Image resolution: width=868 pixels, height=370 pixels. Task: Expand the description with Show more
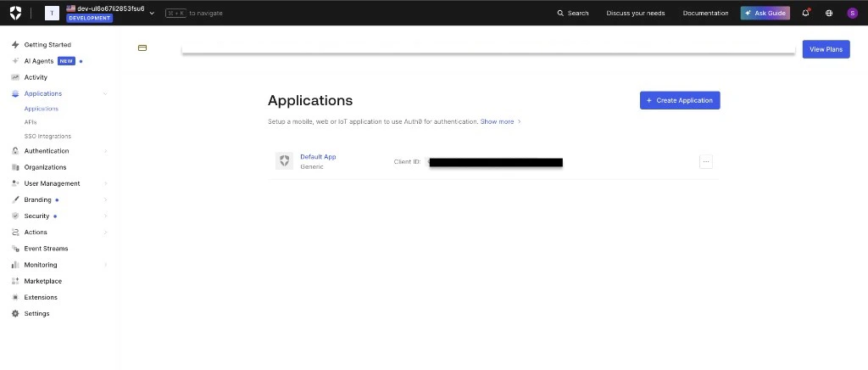point(500,121)
